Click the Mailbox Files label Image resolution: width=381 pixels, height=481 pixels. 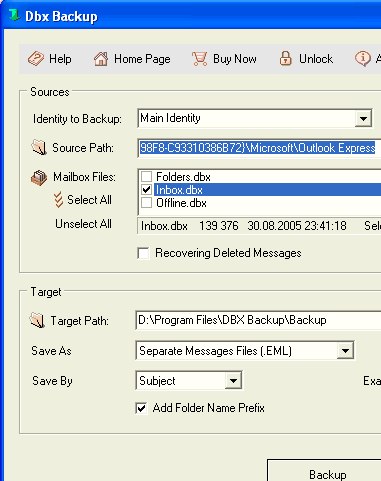point(85,177)
